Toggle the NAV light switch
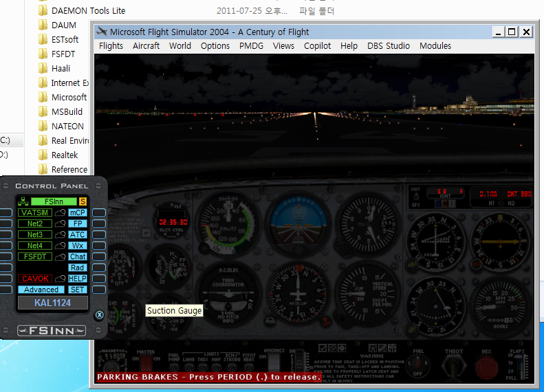 (x=217, y=367)
